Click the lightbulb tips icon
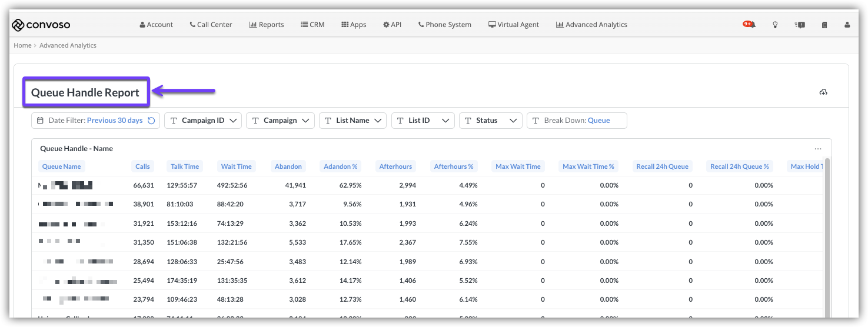 pyautogui.click(x=776, y=25)
